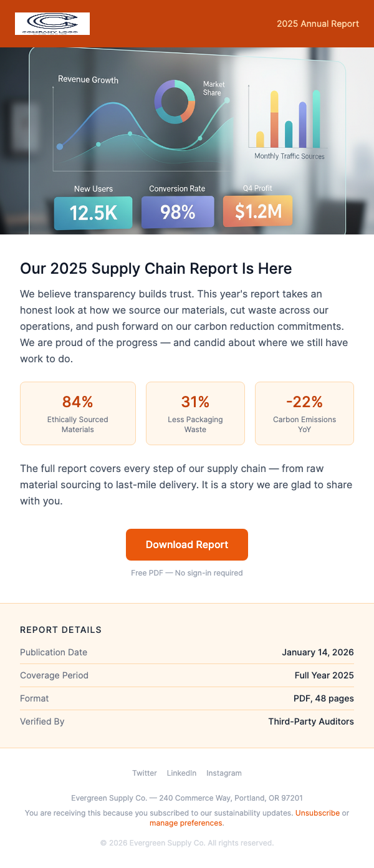Click the Q4 Profit $1.2M badge
The width and height of the screenshot is (374, 868).
(x=257, y=211)
